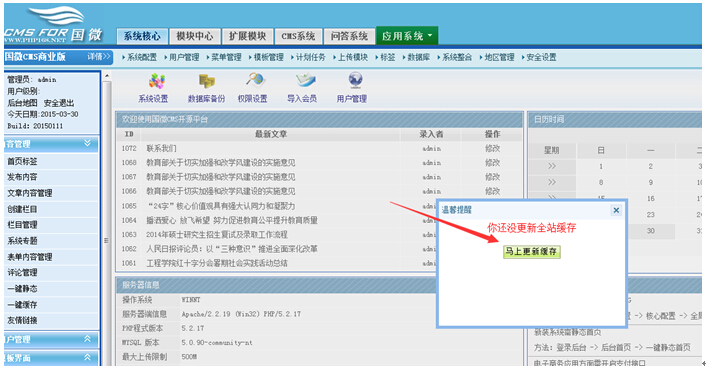Open the 导入会员 icon

305,81
